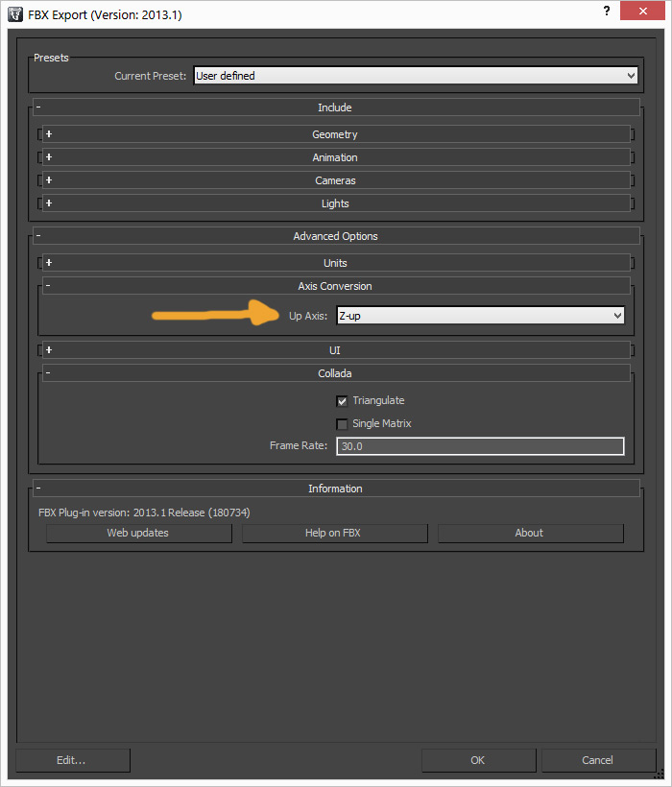Click the Web updates button
This screenshot has height=787, width=672.
(138, 533)
